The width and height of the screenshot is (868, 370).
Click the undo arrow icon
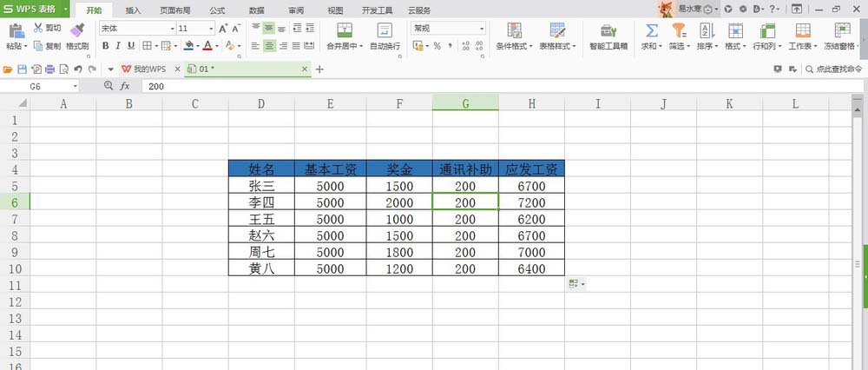point(78,69)
